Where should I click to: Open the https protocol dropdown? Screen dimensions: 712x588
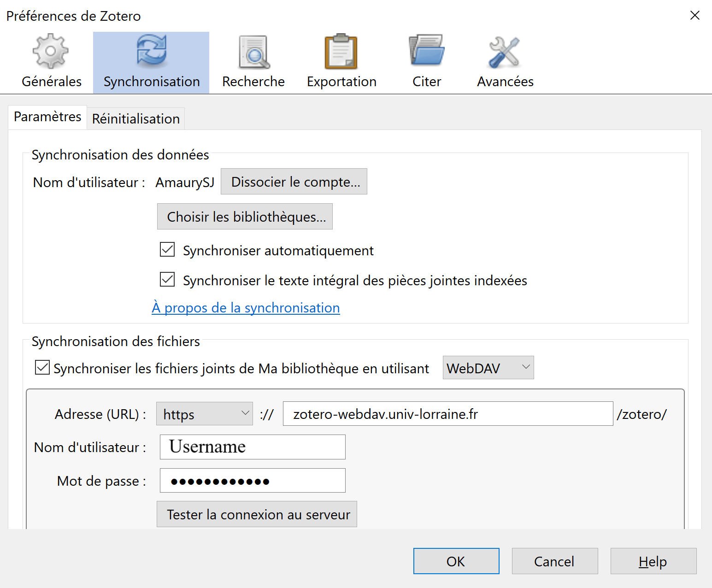point(205,414)
